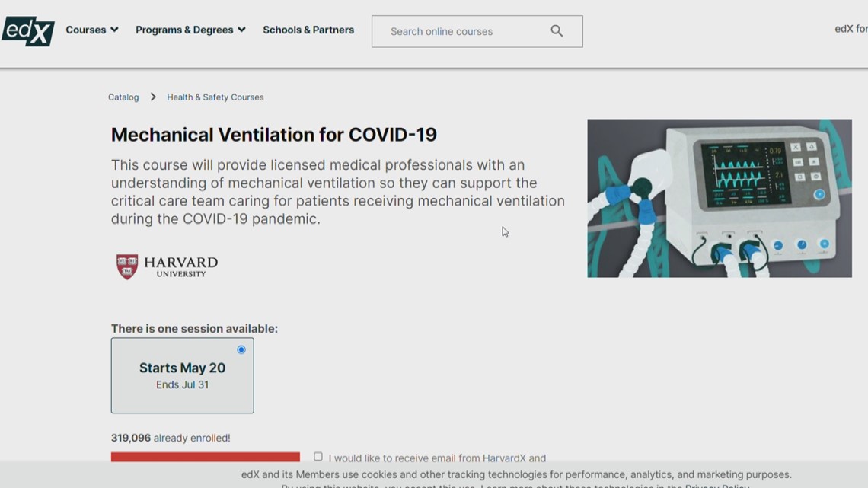Click the '319,096 already enrolled!' text
This screenshot has height=488, width=868.
point(171,438)
